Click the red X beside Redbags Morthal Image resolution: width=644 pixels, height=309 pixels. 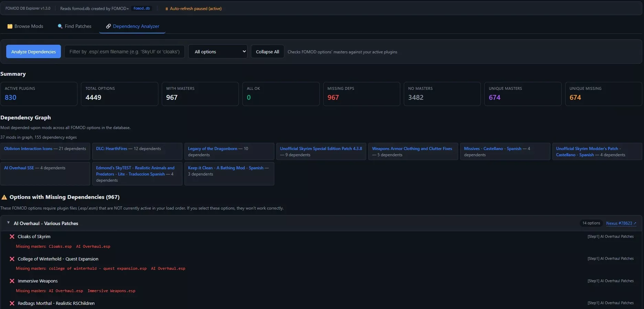coord(12,303)
